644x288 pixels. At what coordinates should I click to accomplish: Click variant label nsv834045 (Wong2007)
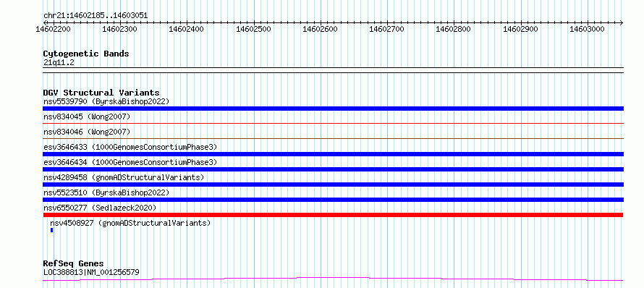click(87, 117)
